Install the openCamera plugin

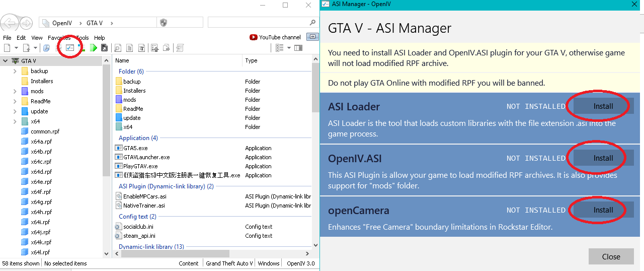pyautogui.click(x=603, y=210)
